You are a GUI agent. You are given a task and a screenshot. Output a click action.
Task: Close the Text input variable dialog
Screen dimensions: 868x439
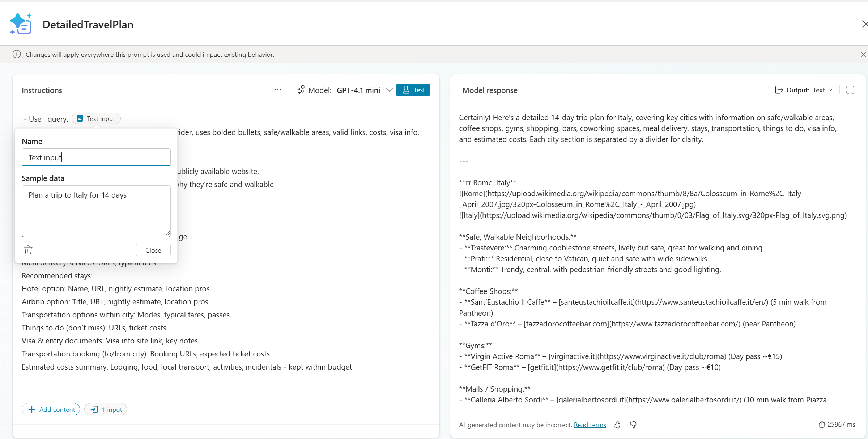point(153,250)
